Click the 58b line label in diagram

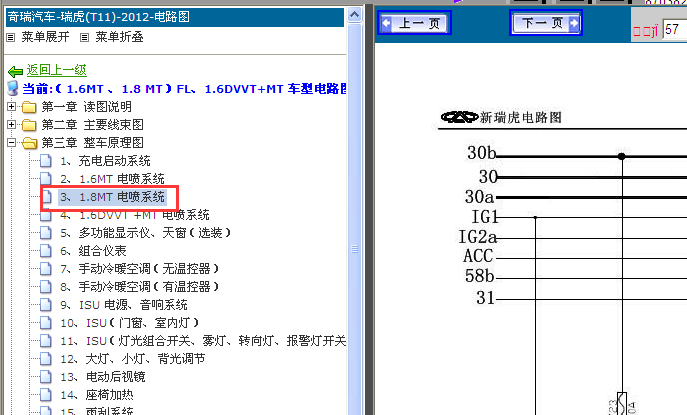click(x=479, y=276)
